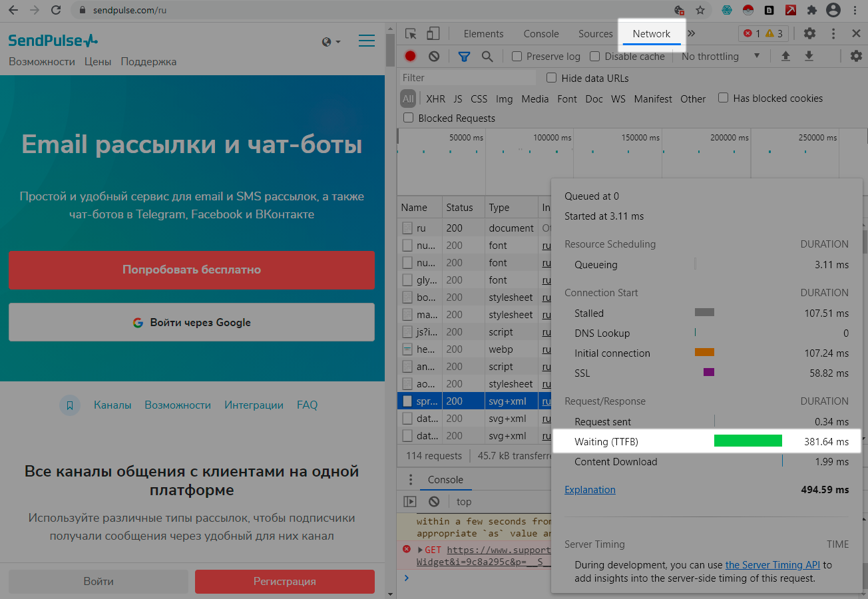
Task: Stop recording network log (red dot)
Action: (411, 57)
